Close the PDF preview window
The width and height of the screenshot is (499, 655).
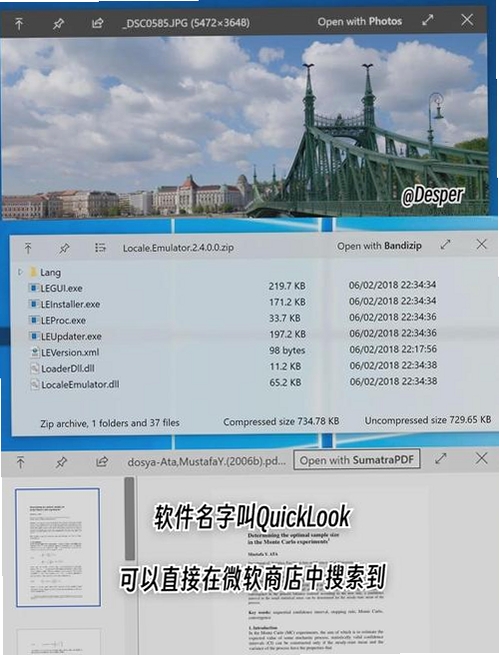point(481,458)
